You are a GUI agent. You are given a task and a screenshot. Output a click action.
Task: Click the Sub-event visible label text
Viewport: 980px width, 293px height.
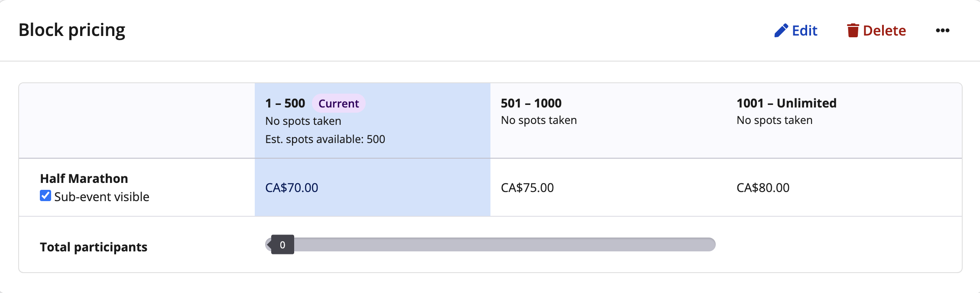tap(102, 197)
